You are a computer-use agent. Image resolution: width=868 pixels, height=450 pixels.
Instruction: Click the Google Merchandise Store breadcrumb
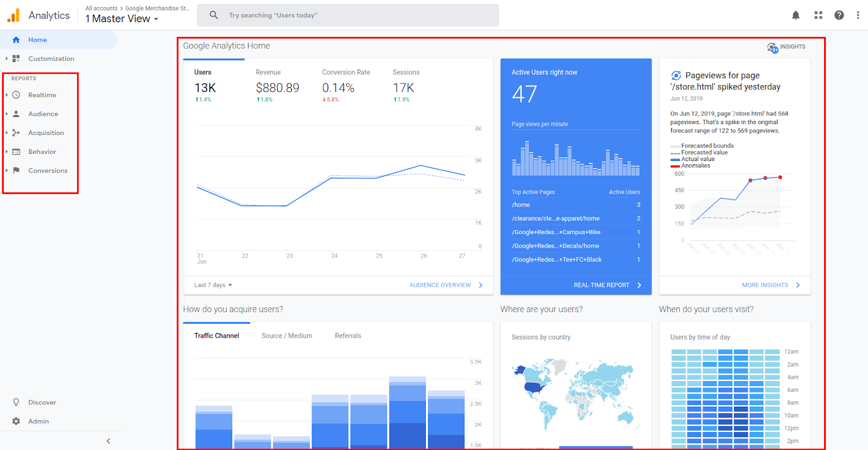coord(157,8)
